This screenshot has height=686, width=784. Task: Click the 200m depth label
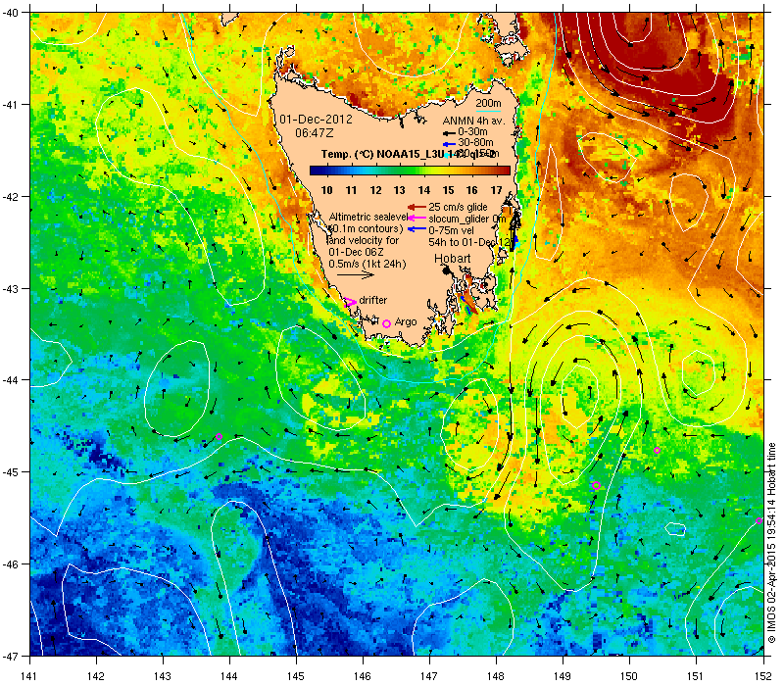(488, 104)
